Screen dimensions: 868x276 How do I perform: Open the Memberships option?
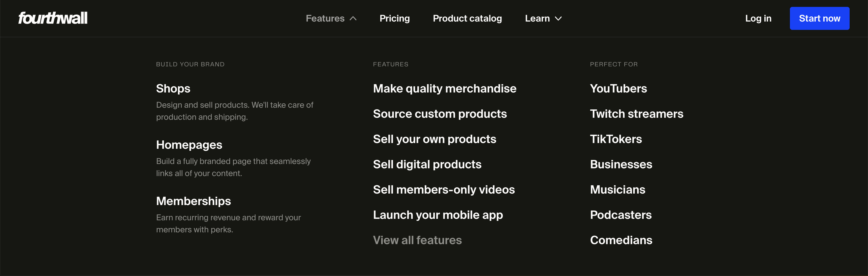193,201
